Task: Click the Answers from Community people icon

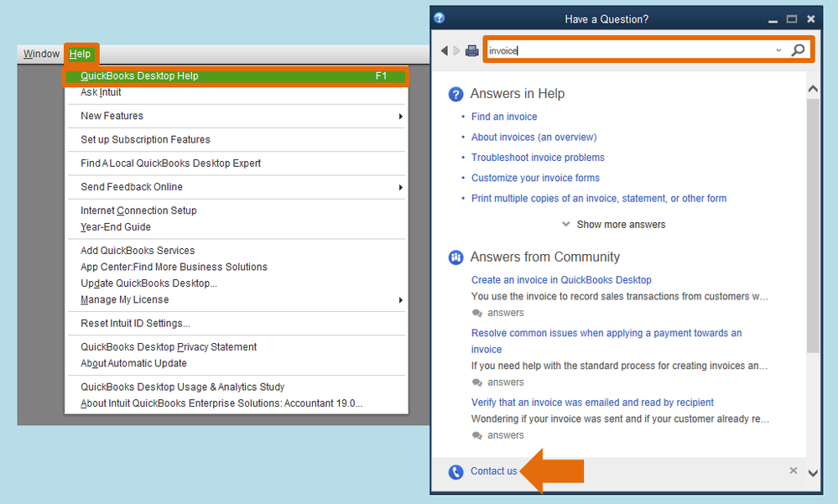Action: 455,257
